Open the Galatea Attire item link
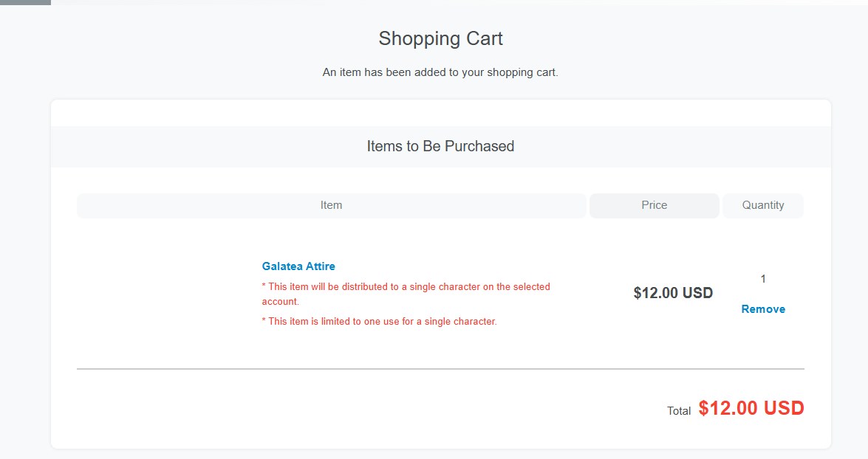The image size is (868, 459). coord(298,266)
